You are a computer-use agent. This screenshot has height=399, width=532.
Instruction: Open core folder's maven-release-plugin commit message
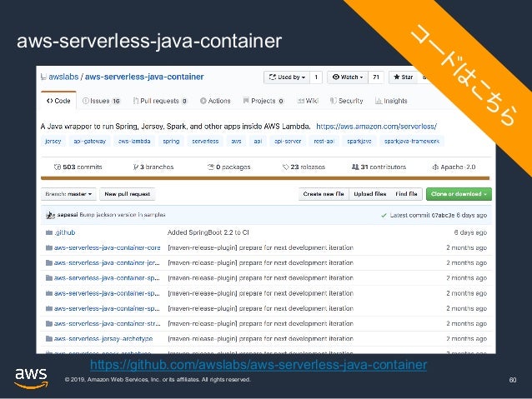(x=260, y=247)
